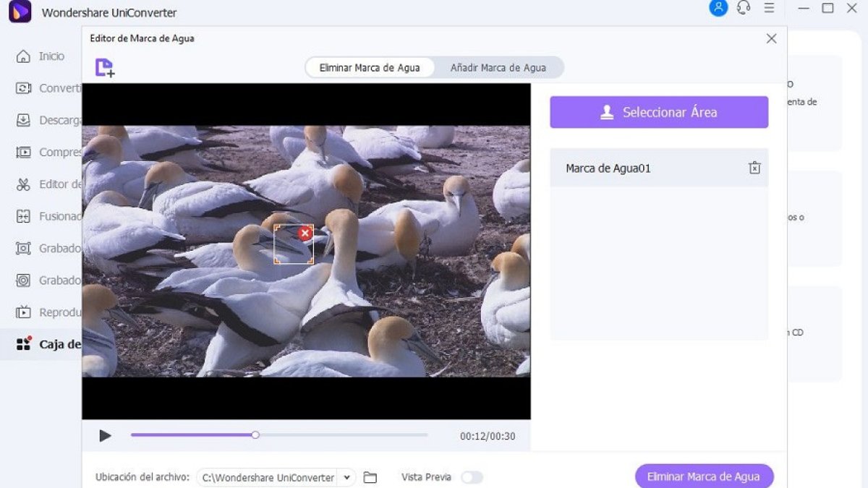Open the support headset icon

(x=744, y=8)
